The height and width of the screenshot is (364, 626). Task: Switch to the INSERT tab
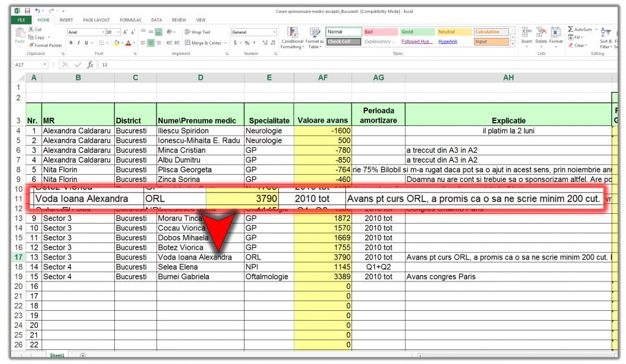pos(66,20)
